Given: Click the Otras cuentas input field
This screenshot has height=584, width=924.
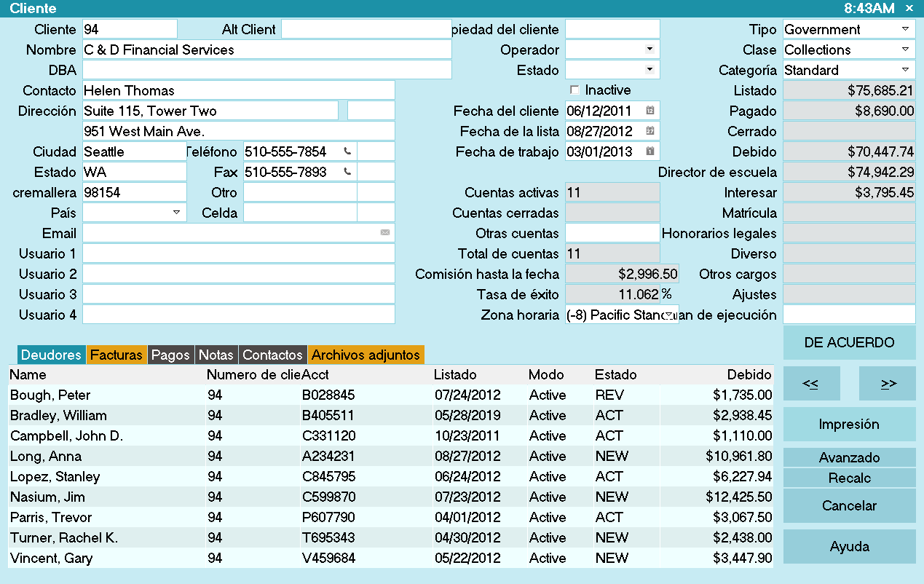Looking at the screenshot, I should coord(612,233).
